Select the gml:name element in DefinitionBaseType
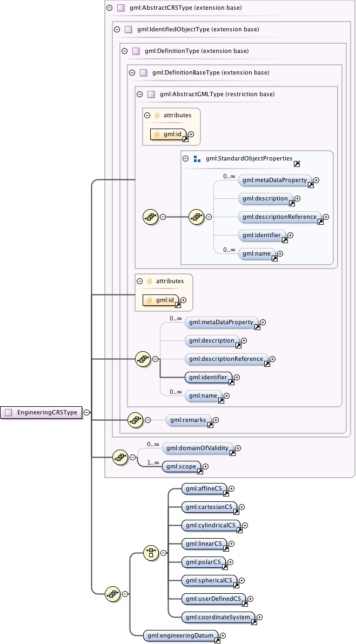The width and height of the screenshot is (356, 644). coord(203,395)
